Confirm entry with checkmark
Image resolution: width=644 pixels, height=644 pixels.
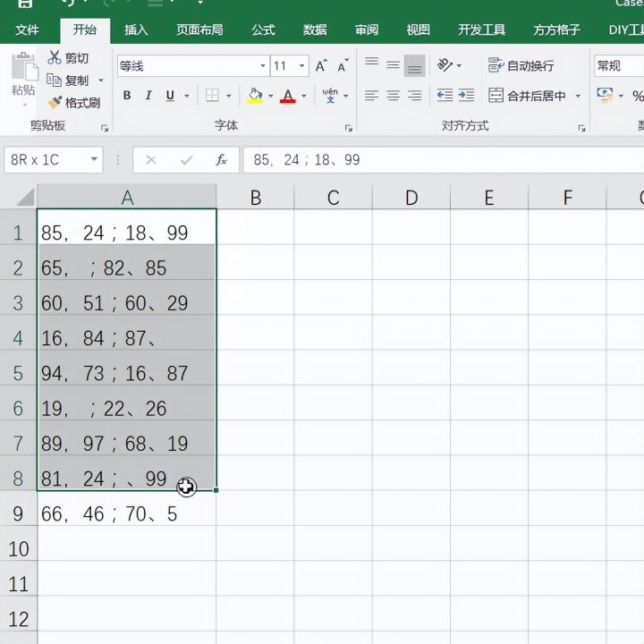click(186, 160)
